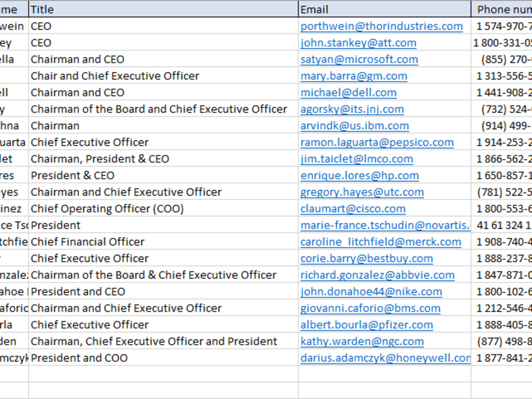
Task: Open kathy.warden@ngc.com email link
Action: point(362,342)
